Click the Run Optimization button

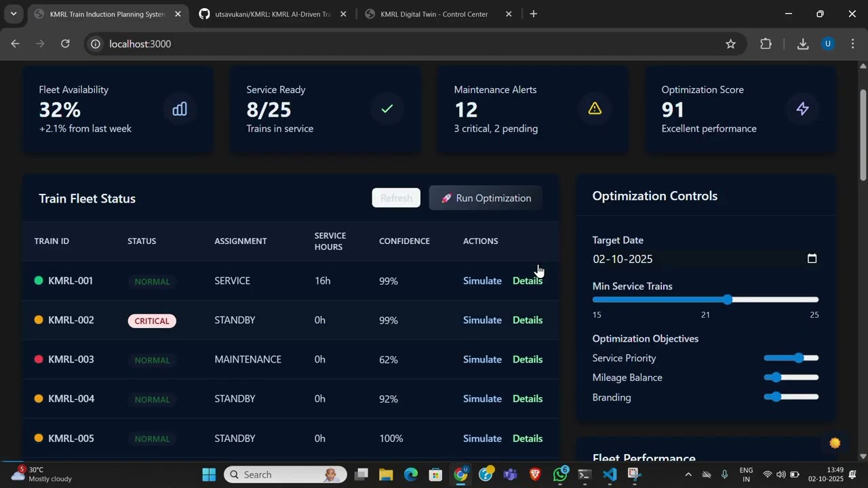tap(486, 198)
